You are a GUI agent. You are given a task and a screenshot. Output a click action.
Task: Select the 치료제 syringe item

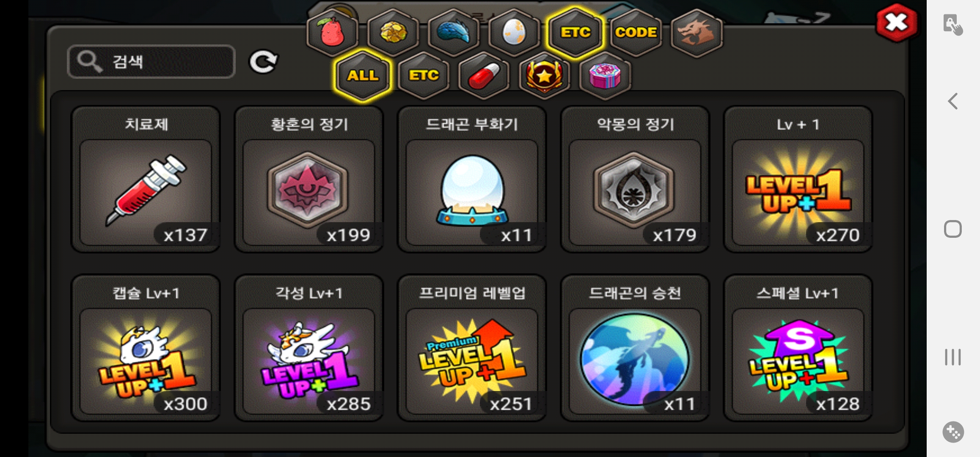click(x=146, y=179)
